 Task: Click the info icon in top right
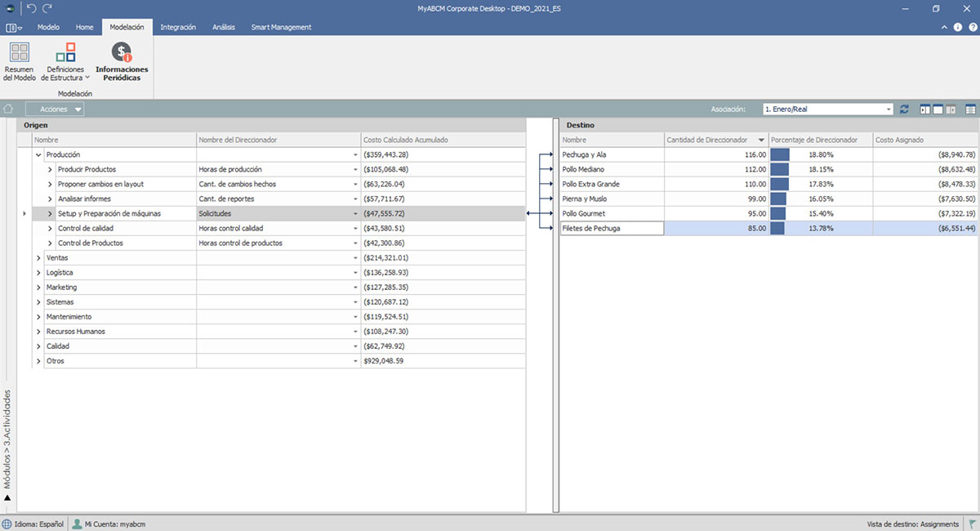pyautogui.click(x=958, y=27)
